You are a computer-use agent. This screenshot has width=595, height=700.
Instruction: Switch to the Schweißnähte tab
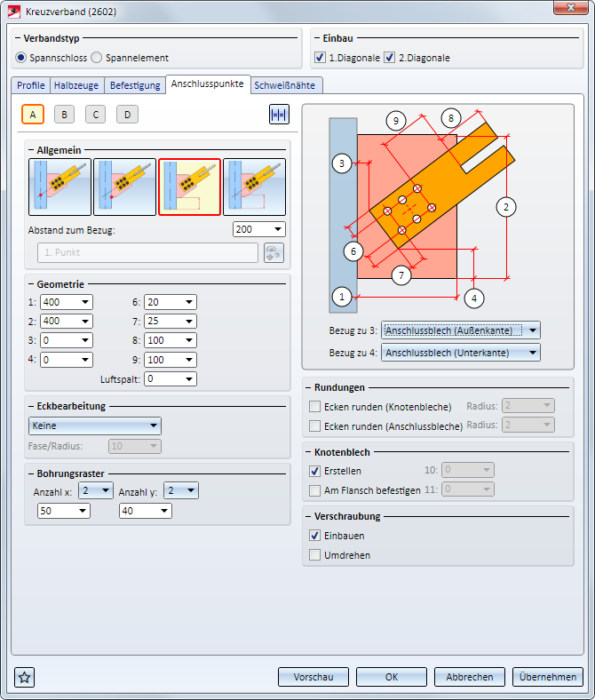pyautogui.click(x=285, y=86)
